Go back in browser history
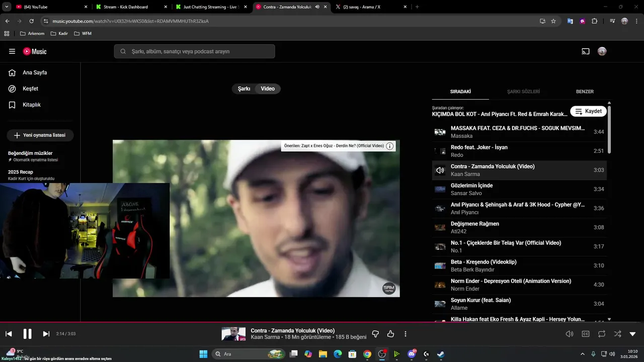Viewport: 644px width, 362px height. 7,21
